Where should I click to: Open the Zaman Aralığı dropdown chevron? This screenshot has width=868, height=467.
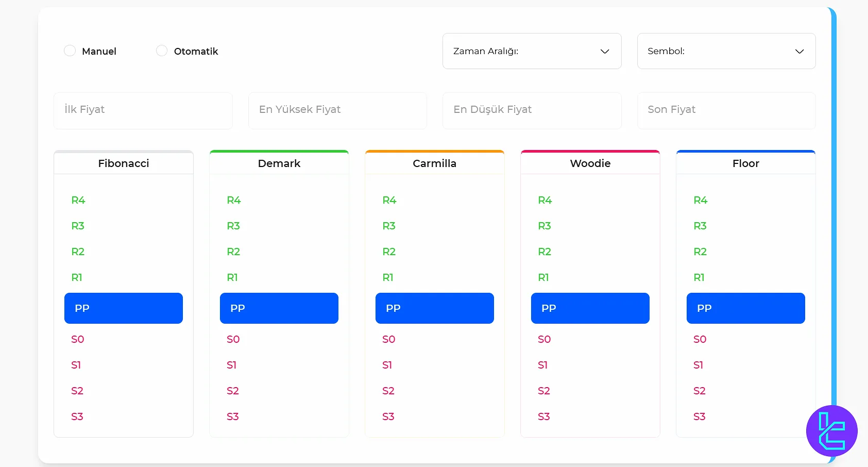click(604, 52)
